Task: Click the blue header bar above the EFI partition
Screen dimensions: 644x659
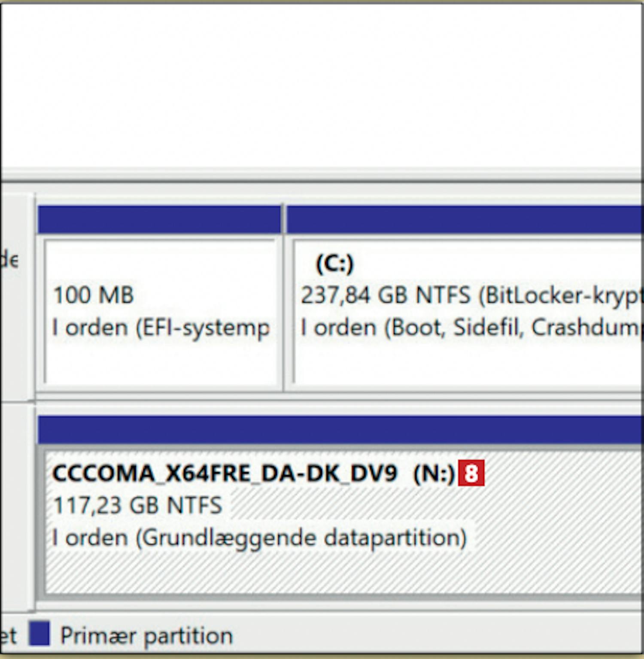Action: (159, 219)
